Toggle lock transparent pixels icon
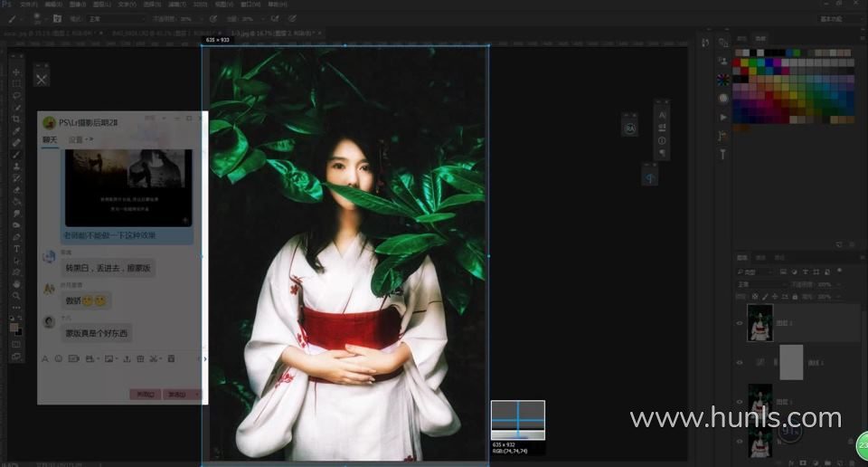Image resolution: width=868 pixels, height=467 pixels. (754, 296)
